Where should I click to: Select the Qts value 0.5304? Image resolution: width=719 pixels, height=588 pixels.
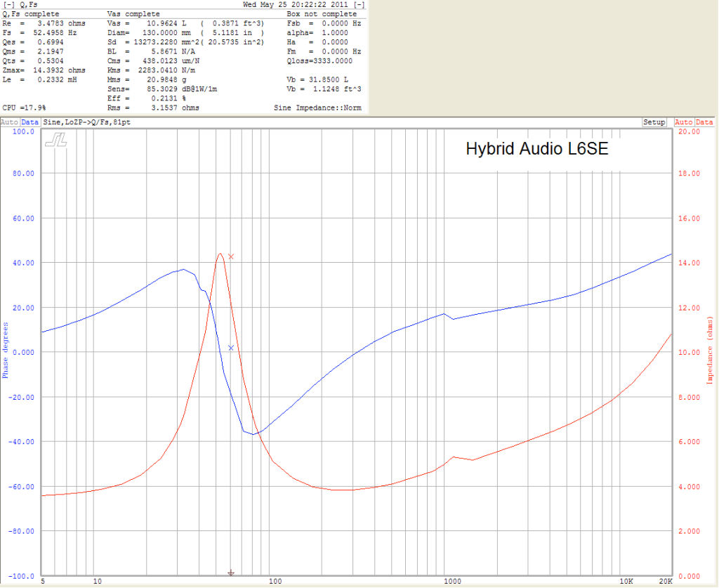51,61
